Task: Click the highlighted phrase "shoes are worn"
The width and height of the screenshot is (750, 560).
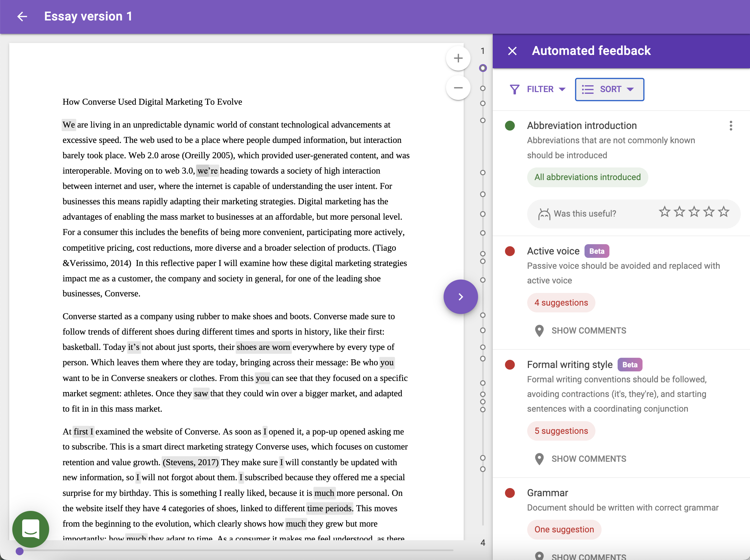Action: click(263, 347)
